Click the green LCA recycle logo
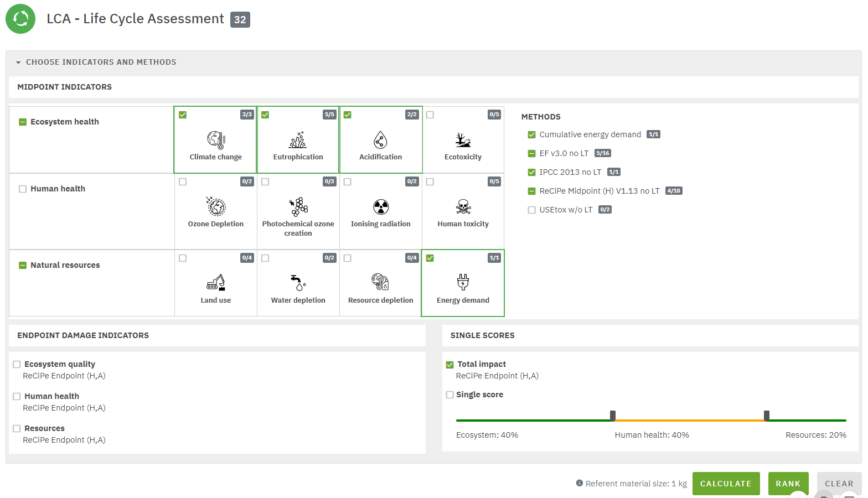The height and width of the screenshot is (498, 868). point(20,19)
